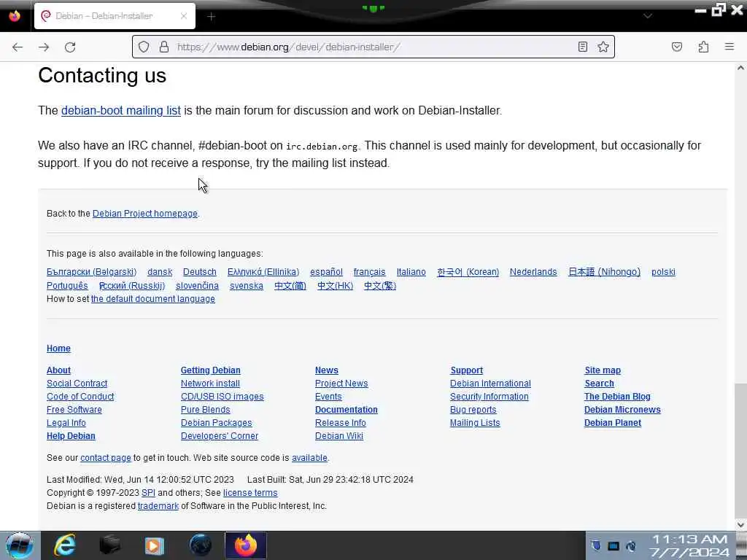Open the Documentation footer link

point(347,410)
